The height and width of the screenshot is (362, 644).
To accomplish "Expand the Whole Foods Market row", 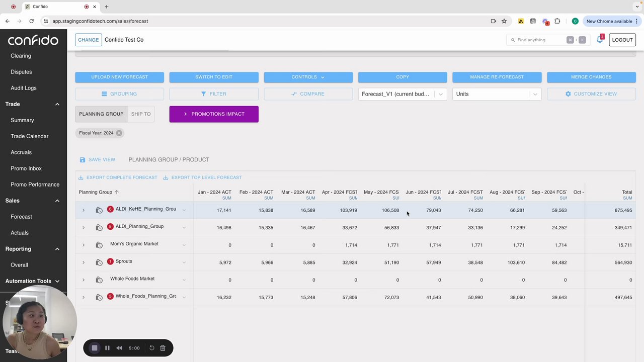I will point(84,280).
